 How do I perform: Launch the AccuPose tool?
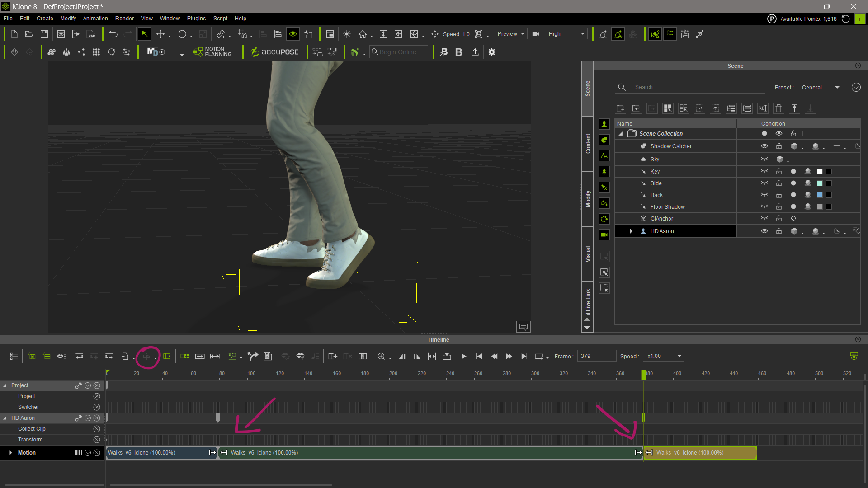click(x=275, y=52)
